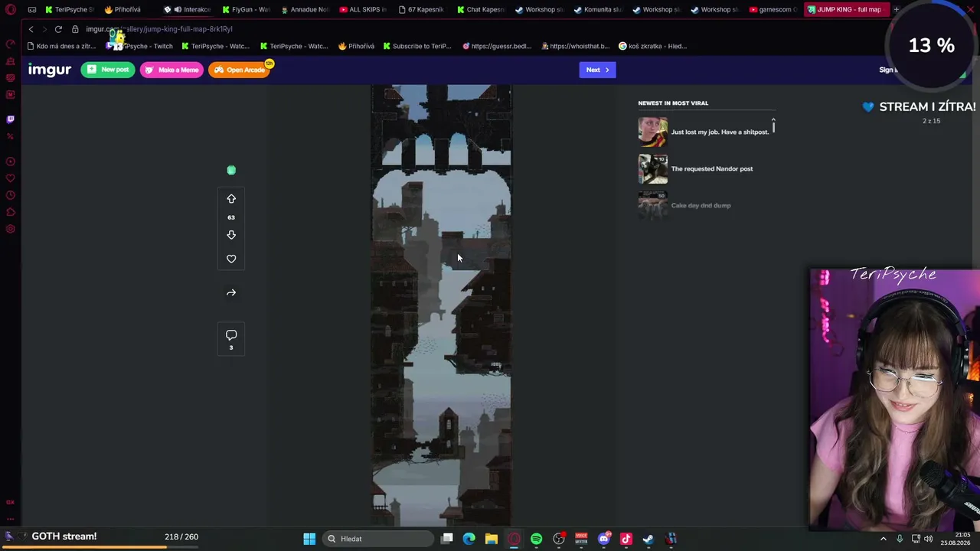Open Microsoft Edge from the taskbar
980x551 pixels.
[469, 539]
